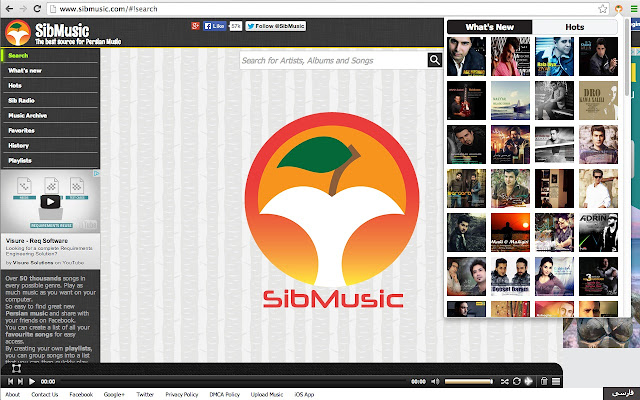The height and width of the screenshot is (400, 640).
Task: Open the ADRIN album cover thumbnail
Action: click(x=598, y=232)
